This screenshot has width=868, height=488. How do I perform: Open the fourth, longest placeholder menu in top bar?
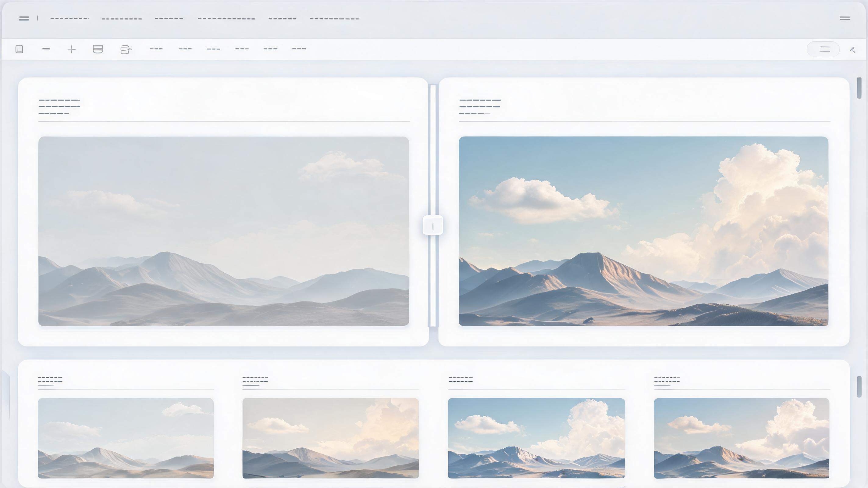pyautogui.click(x=226, y=19)
